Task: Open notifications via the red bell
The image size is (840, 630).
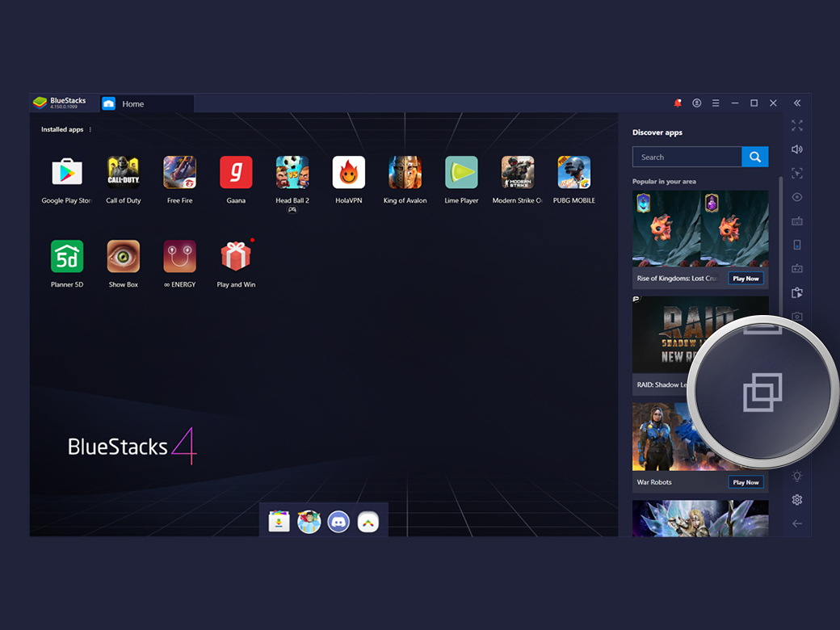Action: pos(678,103)
